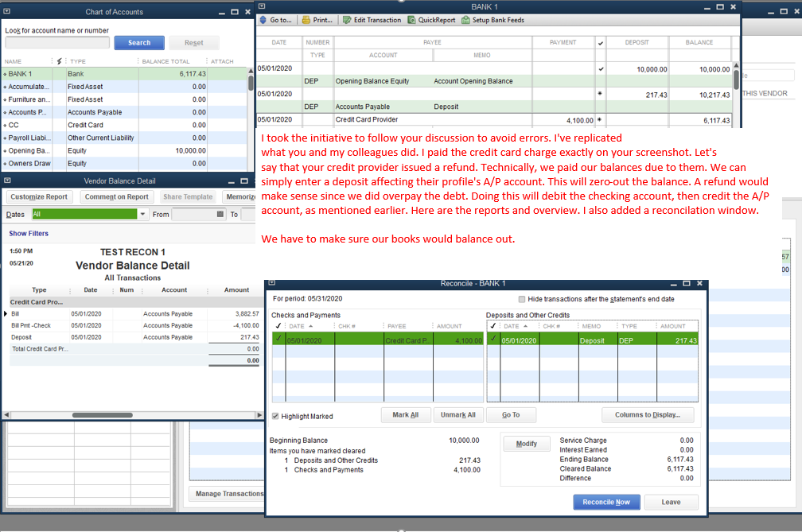Click the MEMO header in Deposits and Other Credits
802x532 pixels.
(591, 326)
